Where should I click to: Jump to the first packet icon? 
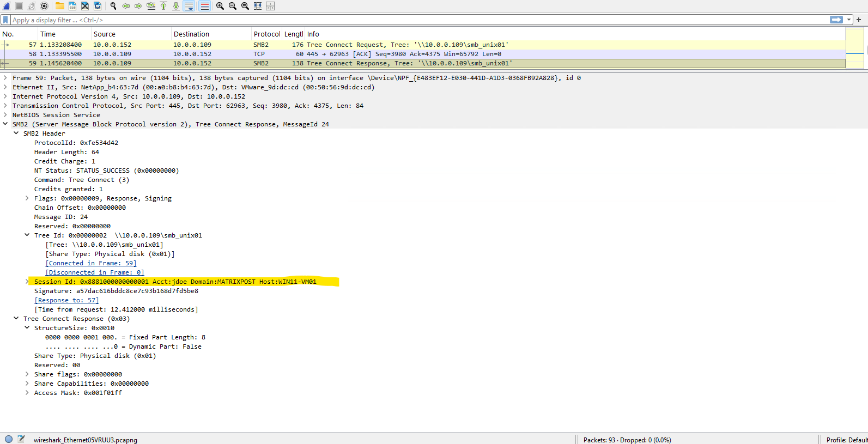(163, 6)
